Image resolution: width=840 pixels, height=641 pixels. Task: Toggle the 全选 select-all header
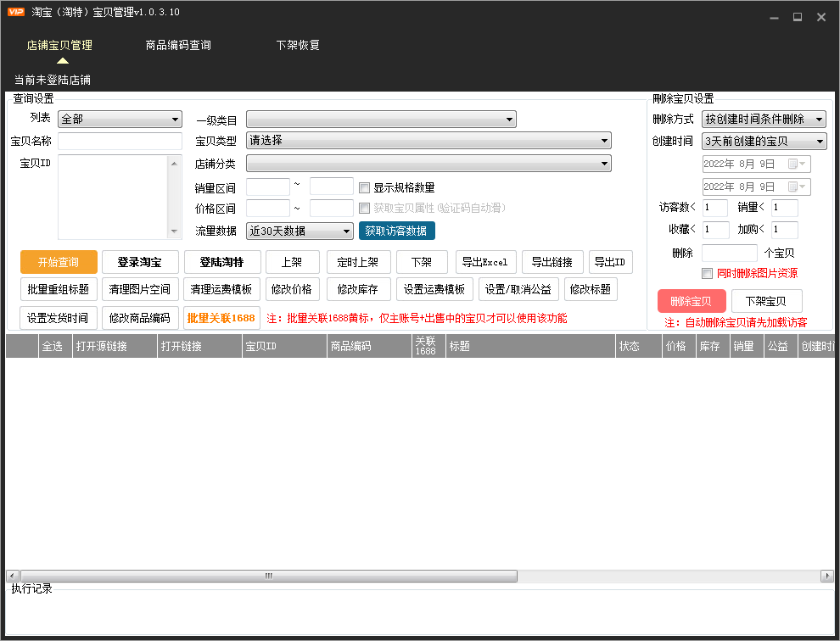[x=53, y=346]
